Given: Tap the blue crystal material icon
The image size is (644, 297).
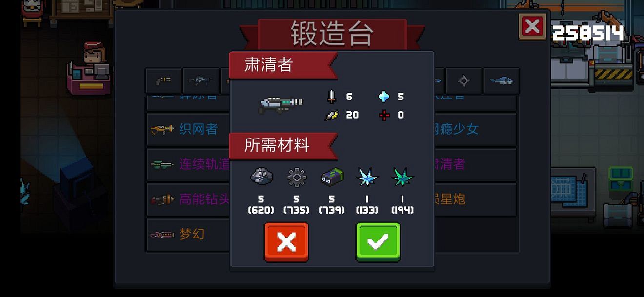Looking at the screenshot, I should pos(367,177).
